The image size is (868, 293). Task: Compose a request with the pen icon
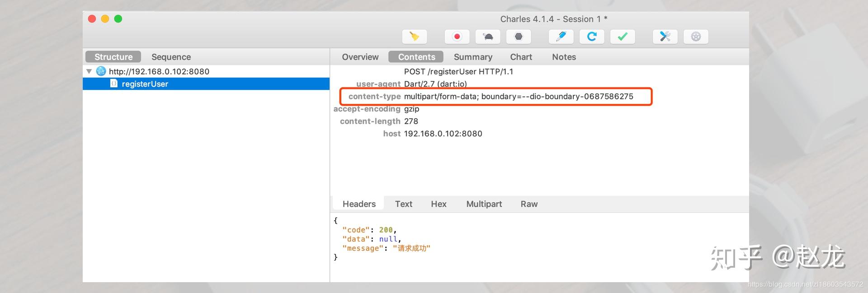pos(561,37)
